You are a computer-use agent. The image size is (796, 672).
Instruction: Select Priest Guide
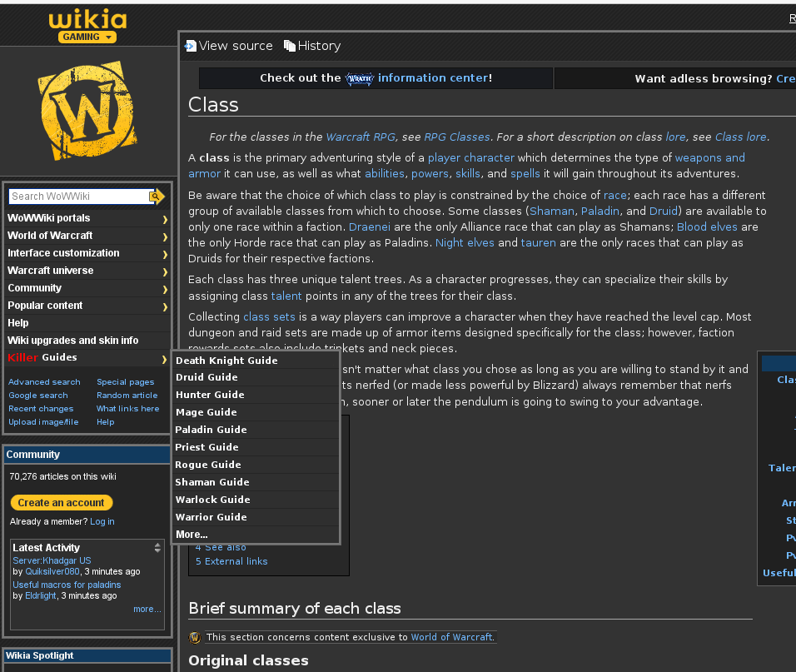tap(256, 447)
